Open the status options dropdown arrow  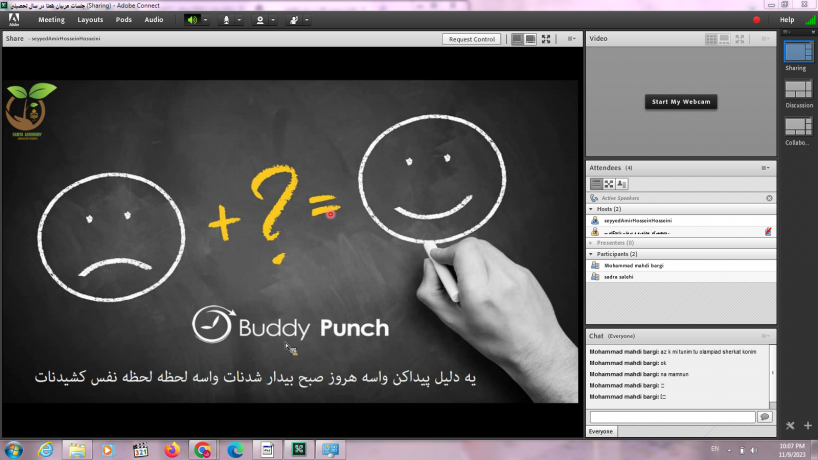pos(307,20)
